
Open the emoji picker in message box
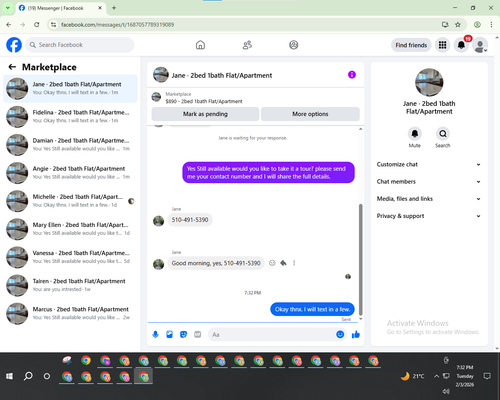[340, 334]
